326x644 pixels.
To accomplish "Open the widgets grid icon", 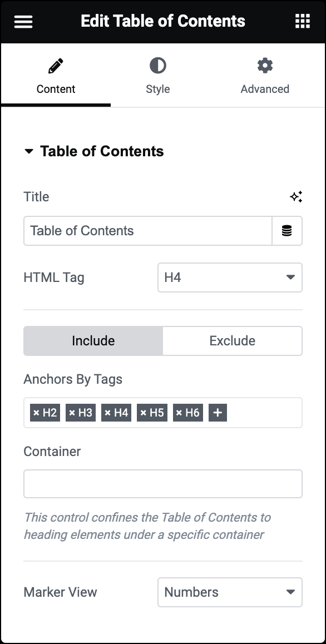I will pos(303,21).
